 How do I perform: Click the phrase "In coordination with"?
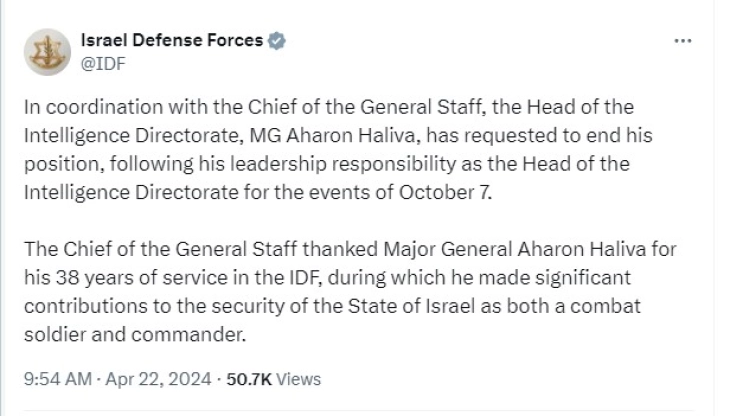point(101,107)
